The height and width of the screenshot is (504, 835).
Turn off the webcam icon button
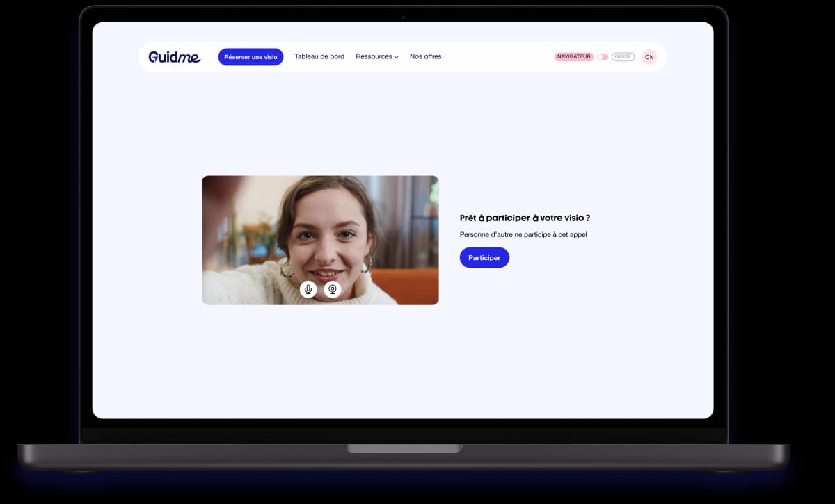[333, 289]
